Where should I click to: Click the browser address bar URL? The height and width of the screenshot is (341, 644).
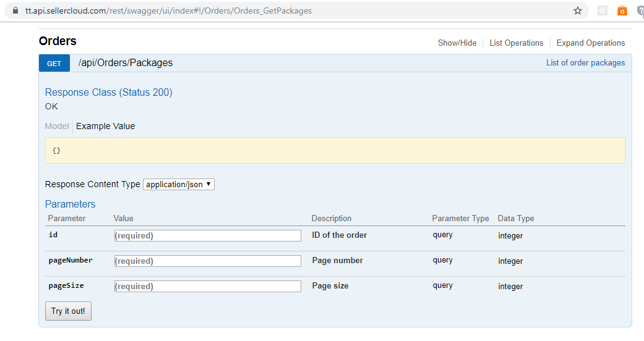[168, 11]
